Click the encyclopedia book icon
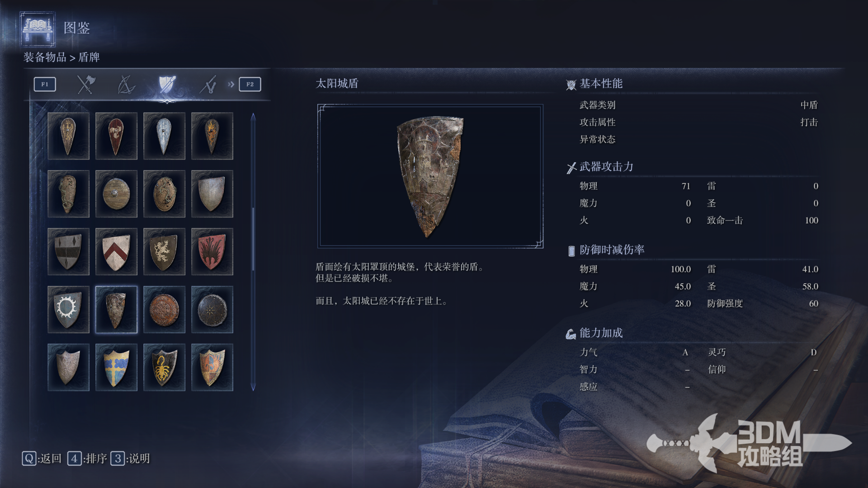Screen dimensions: 868x488 38,28
